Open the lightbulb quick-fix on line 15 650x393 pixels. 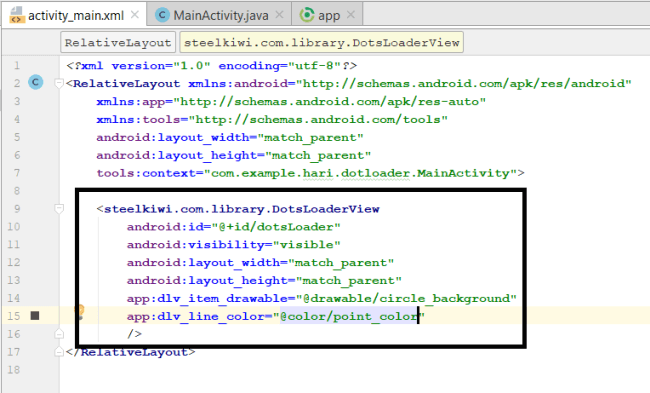pos(79,312)
